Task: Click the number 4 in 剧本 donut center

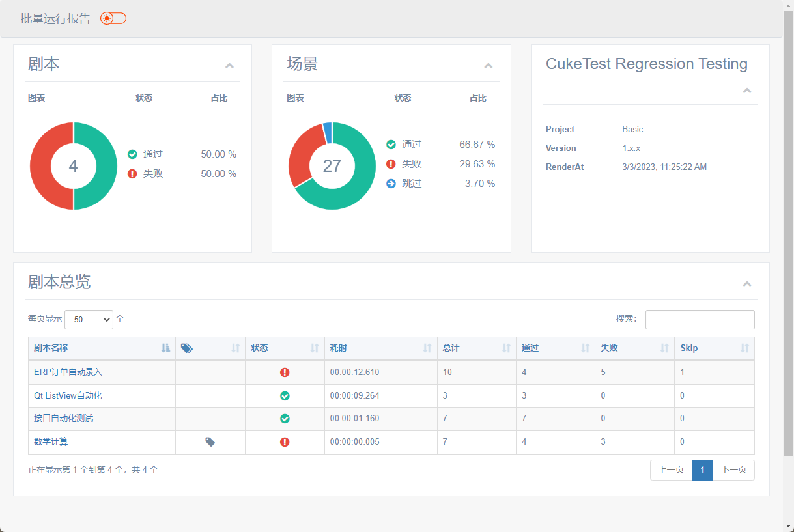Action: (x=73, y=166)
